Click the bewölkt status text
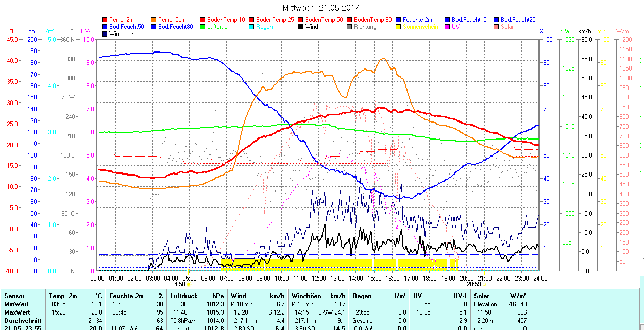The image size is (644, 330). 180,328
